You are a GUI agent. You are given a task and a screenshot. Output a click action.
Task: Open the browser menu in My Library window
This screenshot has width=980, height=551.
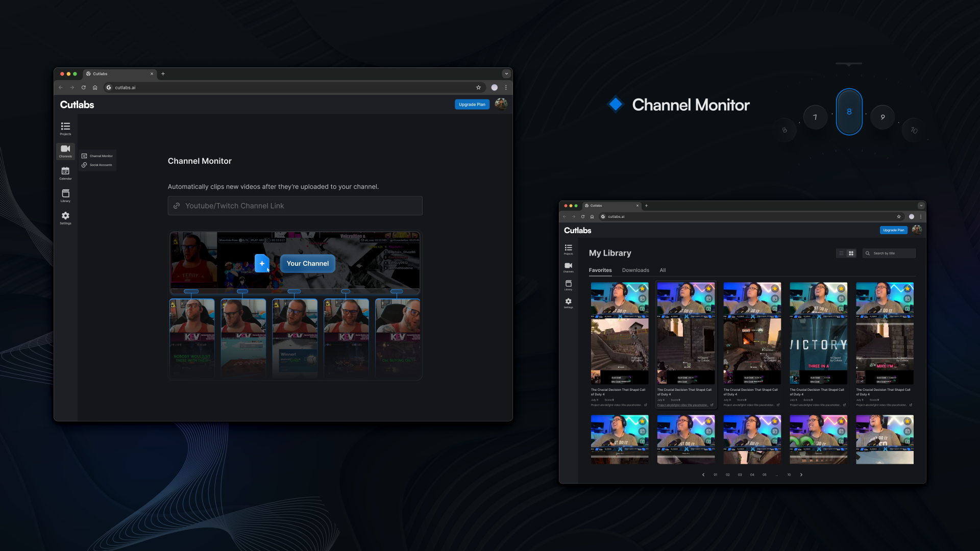921,217
